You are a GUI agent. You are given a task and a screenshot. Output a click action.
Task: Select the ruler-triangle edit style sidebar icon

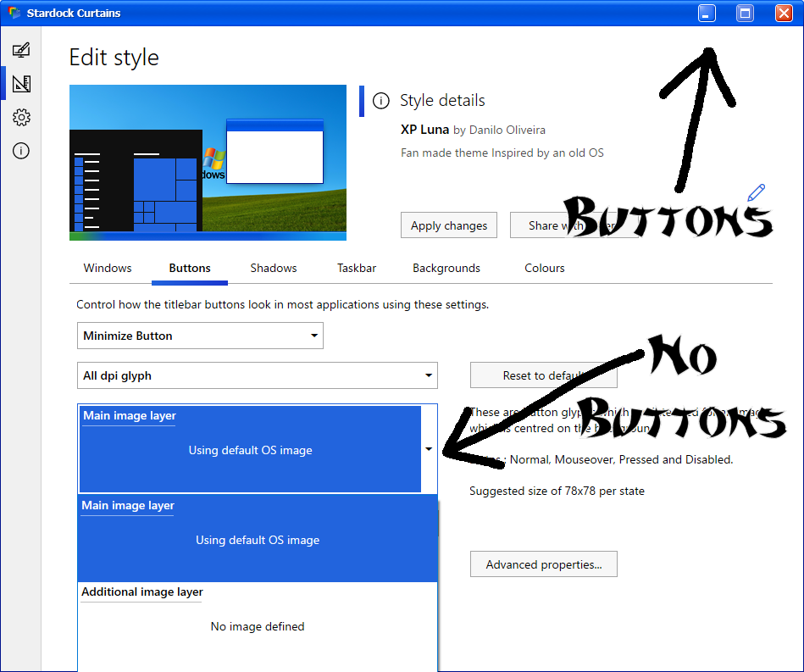point(21,84)
